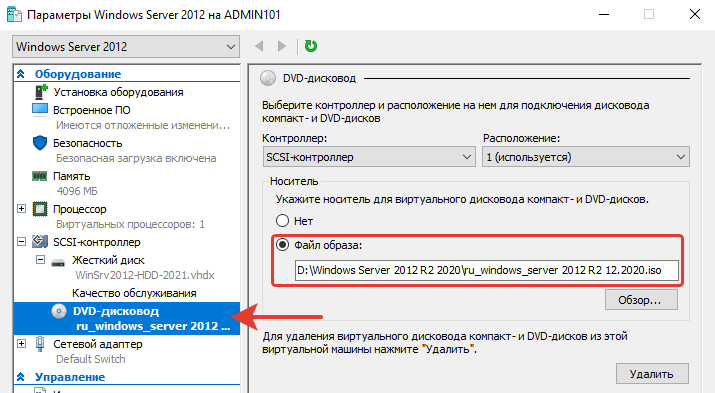Click the green refresh icon in toolbar
This screenshot has width=715, height=393.
311,46
